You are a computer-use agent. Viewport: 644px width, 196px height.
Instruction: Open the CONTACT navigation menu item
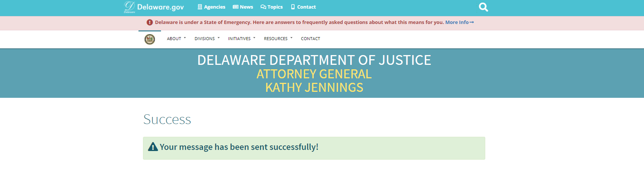click(310, 39)
